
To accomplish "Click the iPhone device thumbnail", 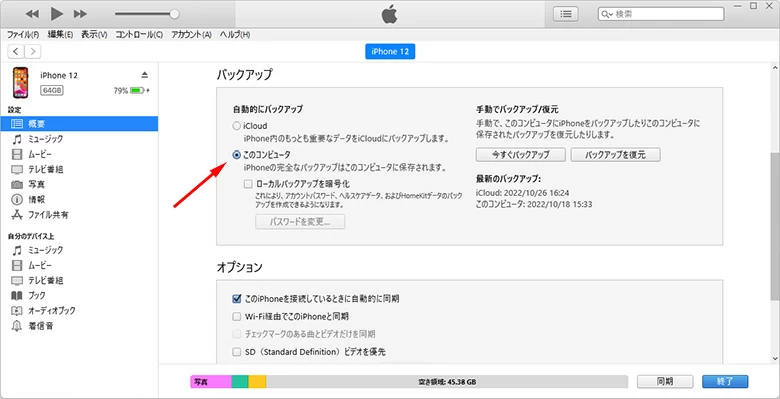I will [x=20, y=83].
